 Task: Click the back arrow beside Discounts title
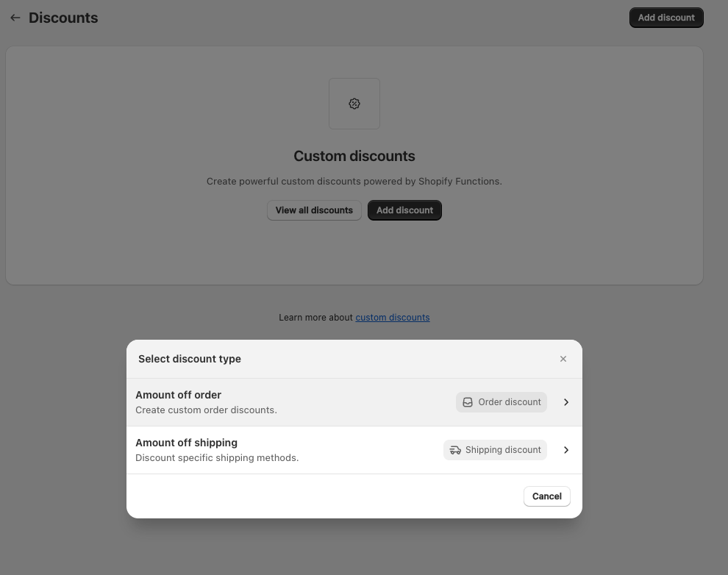15,18
